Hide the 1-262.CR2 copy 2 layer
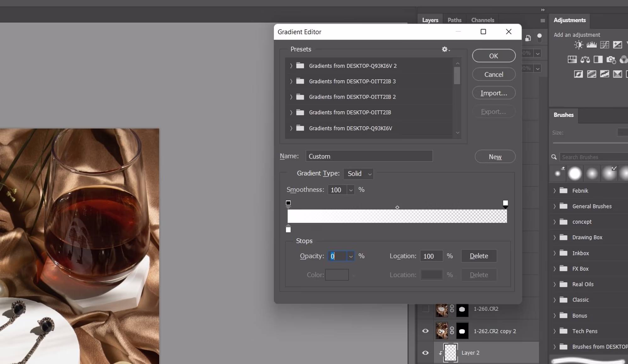 [425, 331]
